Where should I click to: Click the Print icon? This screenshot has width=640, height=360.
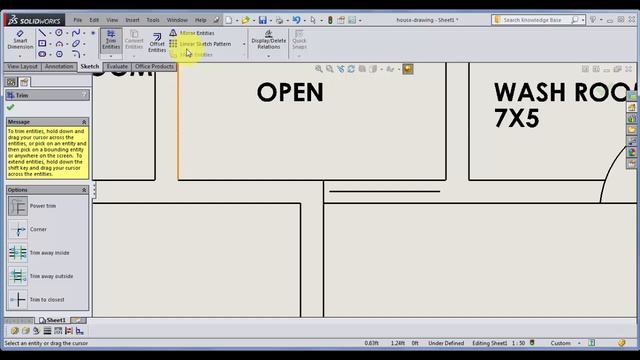(279, 20)
